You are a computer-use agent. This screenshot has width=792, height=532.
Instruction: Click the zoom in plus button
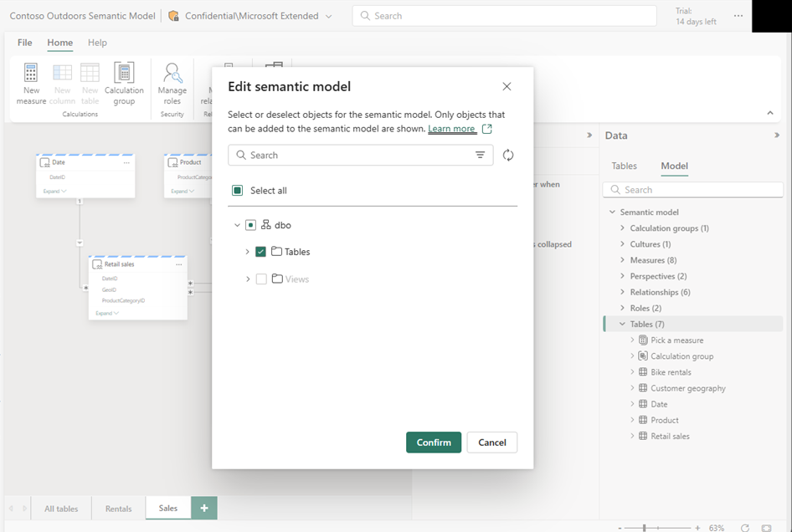pyautogui.click(x=697, y=528)
